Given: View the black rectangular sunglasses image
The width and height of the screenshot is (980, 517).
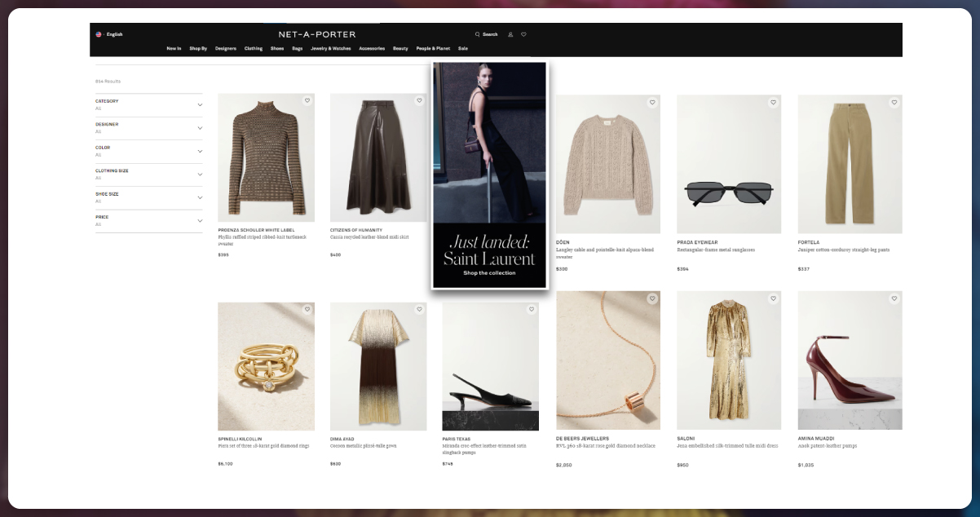Looking at the screenshot, I should click(729, 164).
